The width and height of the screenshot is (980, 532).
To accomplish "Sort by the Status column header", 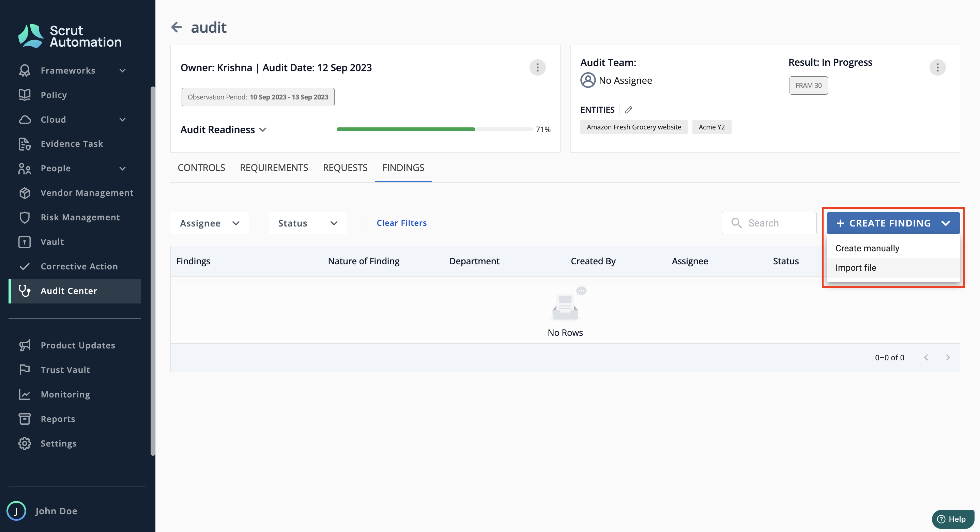I will (x=785, y=261).
